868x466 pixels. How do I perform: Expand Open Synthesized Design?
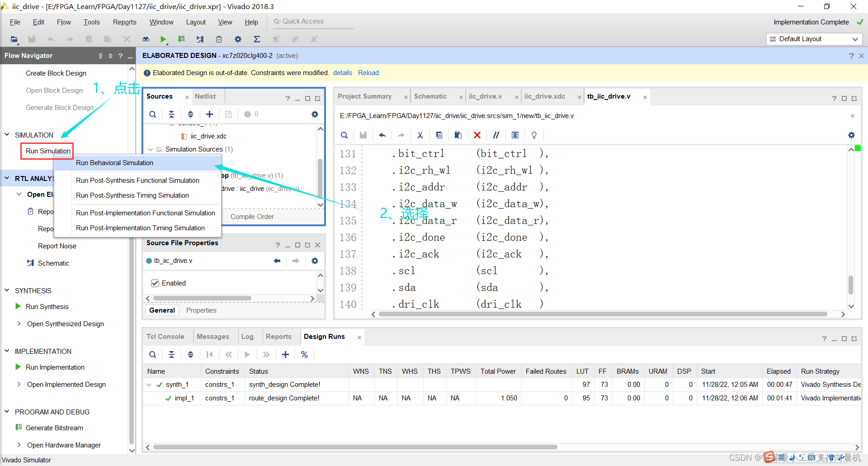(19, 323)
